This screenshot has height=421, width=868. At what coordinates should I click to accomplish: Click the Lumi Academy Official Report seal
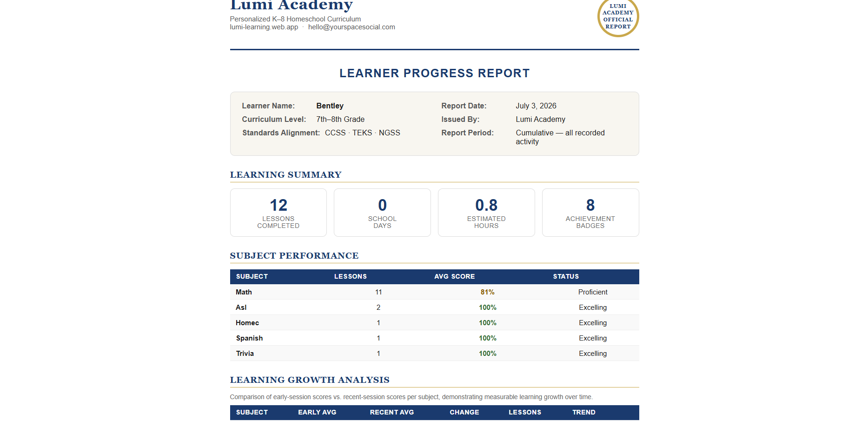tap(618, 16)
